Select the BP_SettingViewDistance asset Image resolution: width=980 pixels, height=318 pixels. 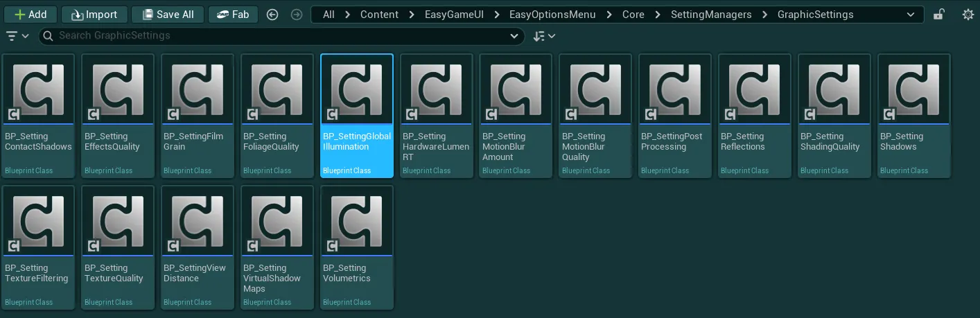198,247
